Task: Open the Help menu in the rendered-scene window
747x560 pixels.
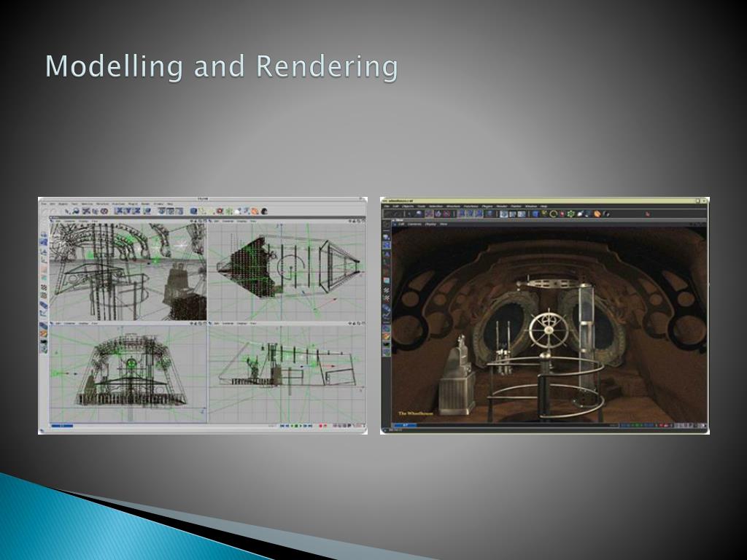Action: point(544,206)
